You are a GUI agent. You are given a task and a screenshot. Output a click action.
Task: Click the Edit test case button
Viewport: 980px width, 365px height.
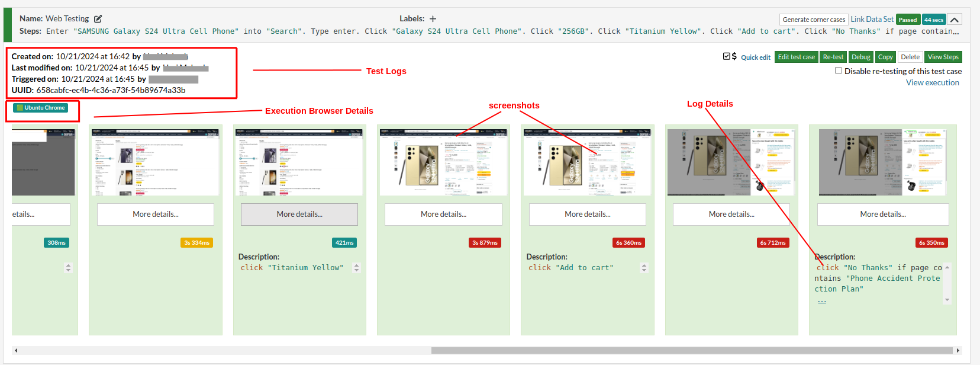point(796,57)
